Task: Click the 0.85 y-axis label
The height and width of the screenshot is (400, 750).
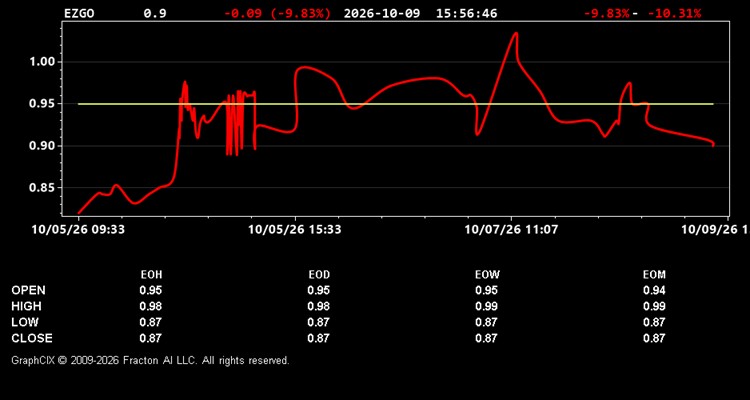Action: pyautogui.click(x=44, y=188)
